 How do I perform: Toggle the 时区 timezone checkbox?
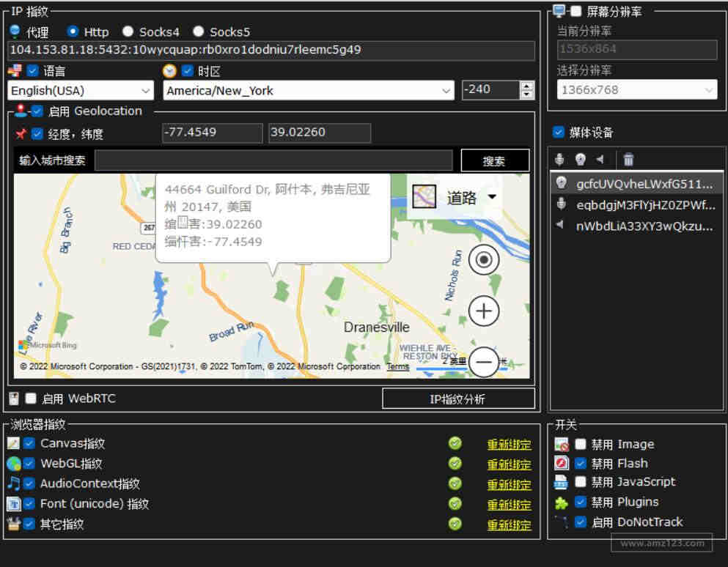pos(187,70)
